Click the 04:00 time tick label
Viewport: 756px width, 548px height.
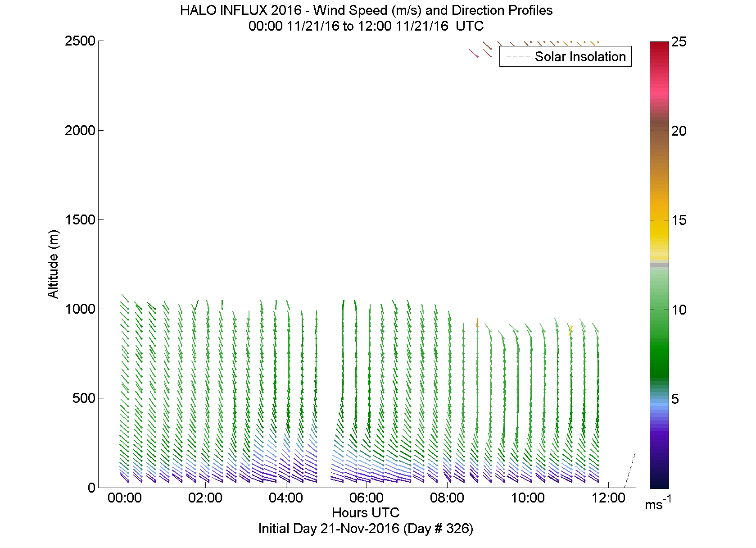click(286, 498)
